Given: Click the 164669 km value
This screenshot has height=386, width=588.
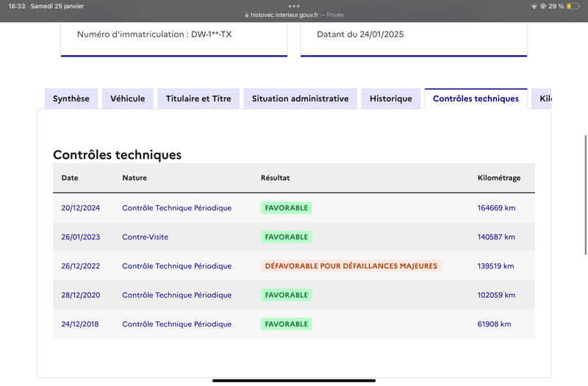Looking at the screenshot, I should (496, 208).
